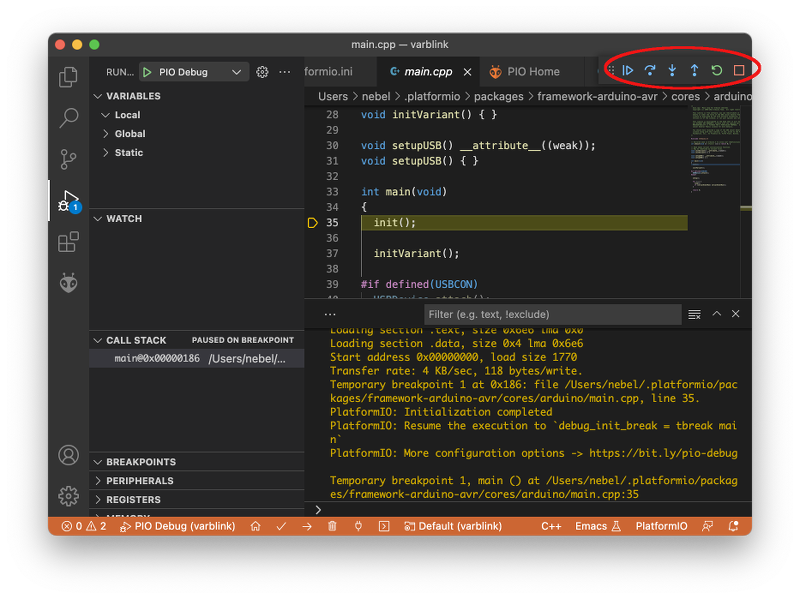This screenshot has width=800, height=599.
Task: Open launch.json via debug gear icon
Action: coord(262,72)
